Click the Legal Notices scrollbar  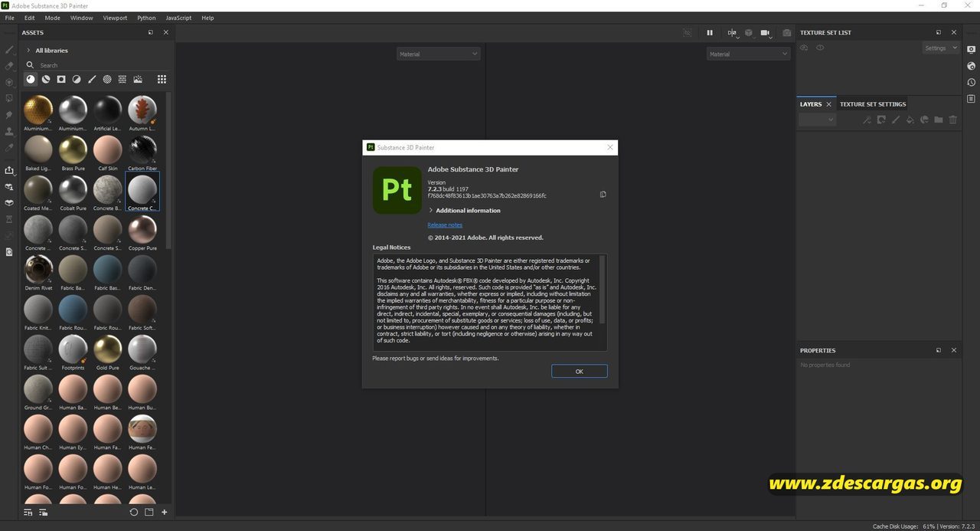click(603, 290)
